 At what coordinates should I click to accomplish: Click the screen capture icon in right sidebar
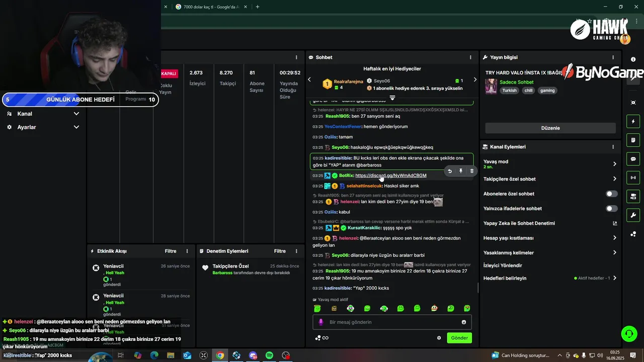(x=633, y=103)
